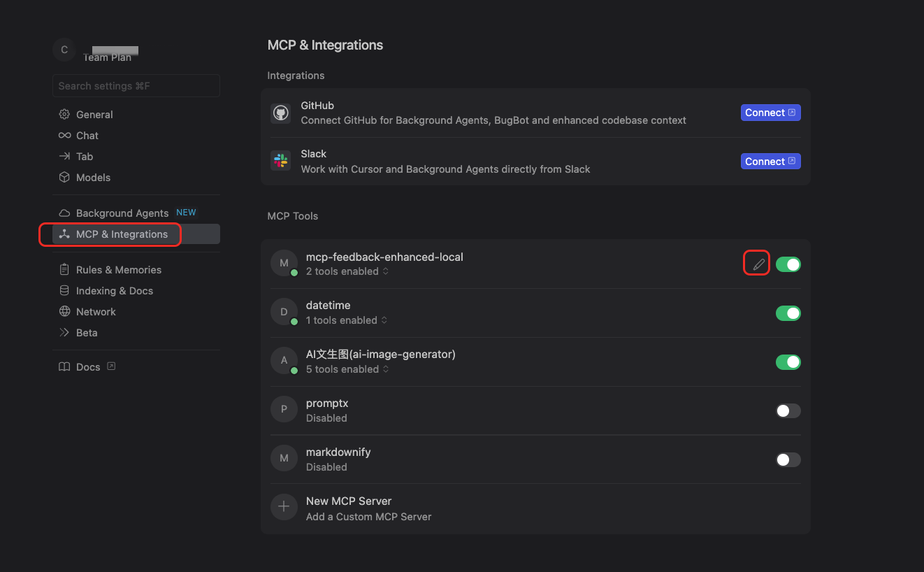Go to Rules & Memories settings
Viewport: 924px width, 572px height.
coord(118,270)
